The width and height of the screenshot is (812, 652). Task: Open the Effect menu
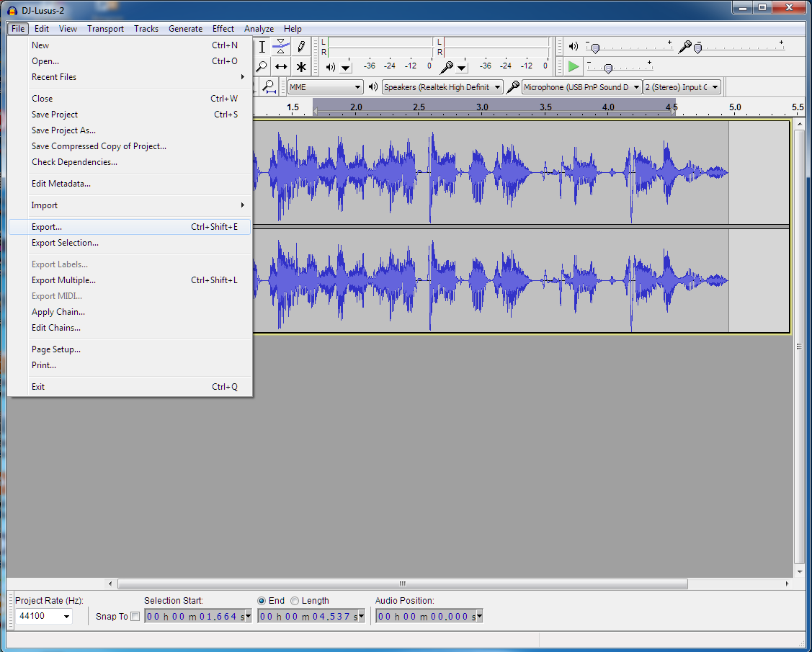223,29
